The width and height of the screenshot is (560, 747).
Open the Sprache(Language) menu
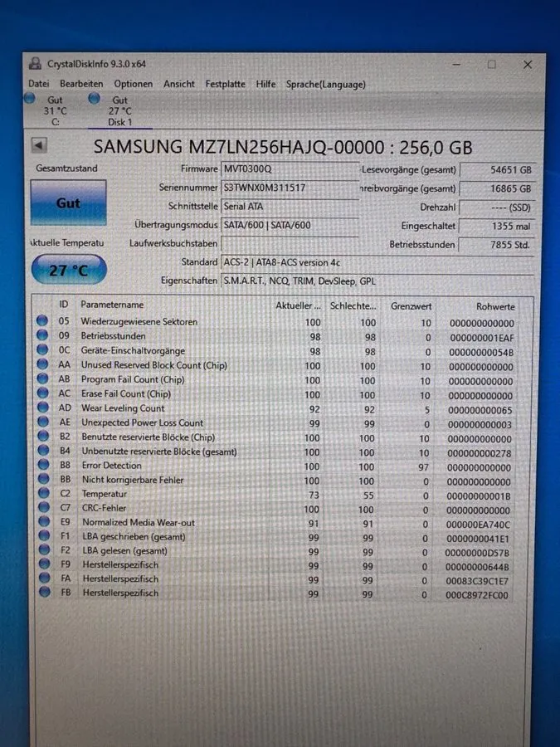[326, 85]
